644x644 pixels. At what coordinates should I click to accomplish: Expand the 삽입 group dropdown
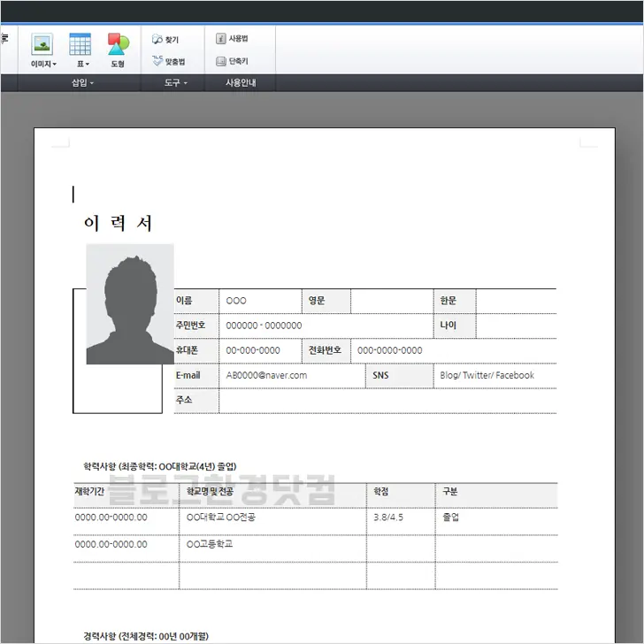[82, 83]
